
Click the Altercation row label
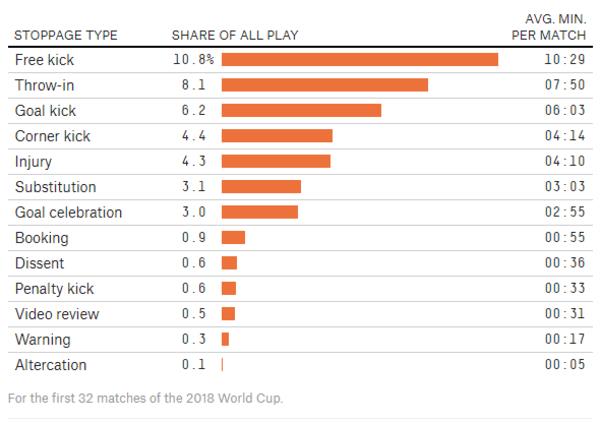point(51,365)
